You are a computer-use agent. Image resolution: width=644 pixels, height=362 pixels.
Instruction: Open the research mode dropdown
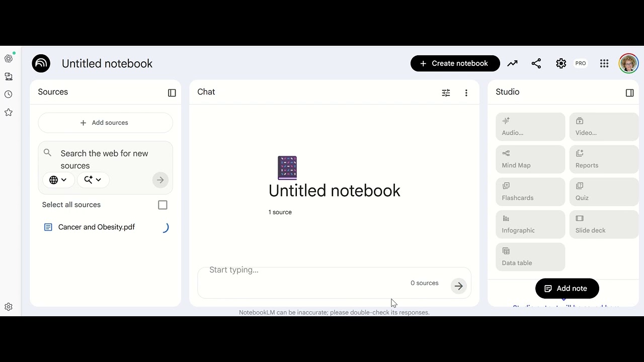(93, 180)
